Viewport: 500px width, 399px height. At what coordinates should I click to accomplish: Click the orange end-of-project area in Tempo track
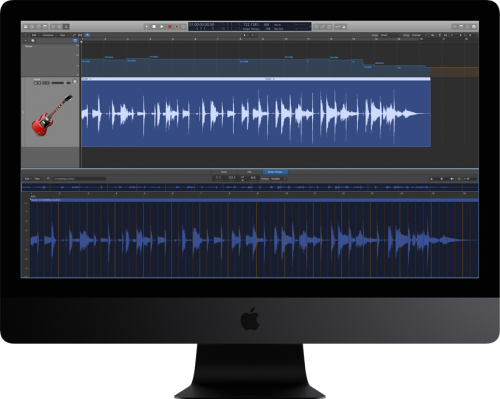(x=455, y=72)
